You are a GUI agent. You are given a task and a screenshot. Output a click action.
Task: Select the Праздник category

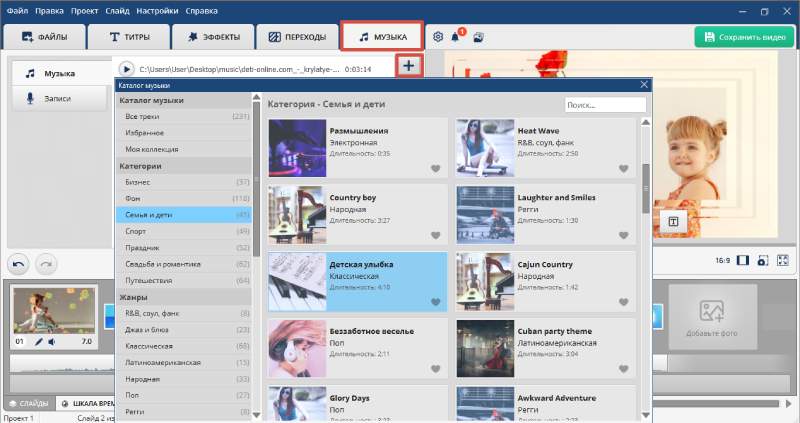tap(184, 247)
